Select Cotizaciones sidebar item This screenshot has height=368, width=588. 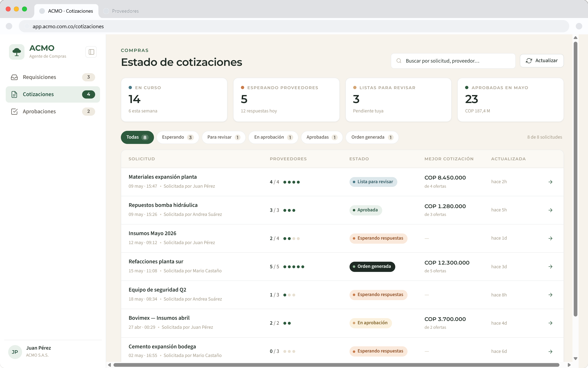pyautogui.click(x=53, y=94)
